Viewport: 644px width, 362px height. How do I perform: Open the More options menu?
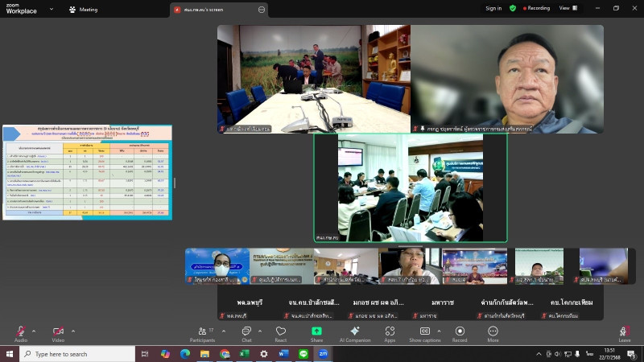point(493,331)
